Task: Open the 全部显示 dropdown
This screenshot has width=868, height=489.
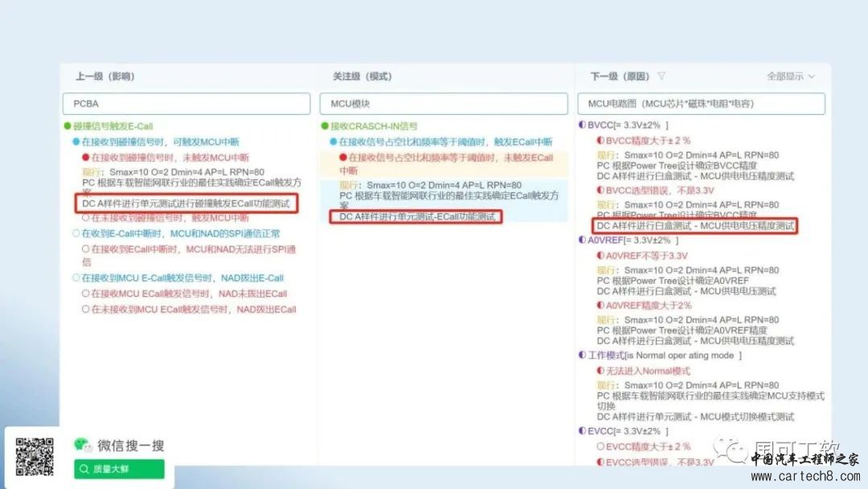Action: 791,76
